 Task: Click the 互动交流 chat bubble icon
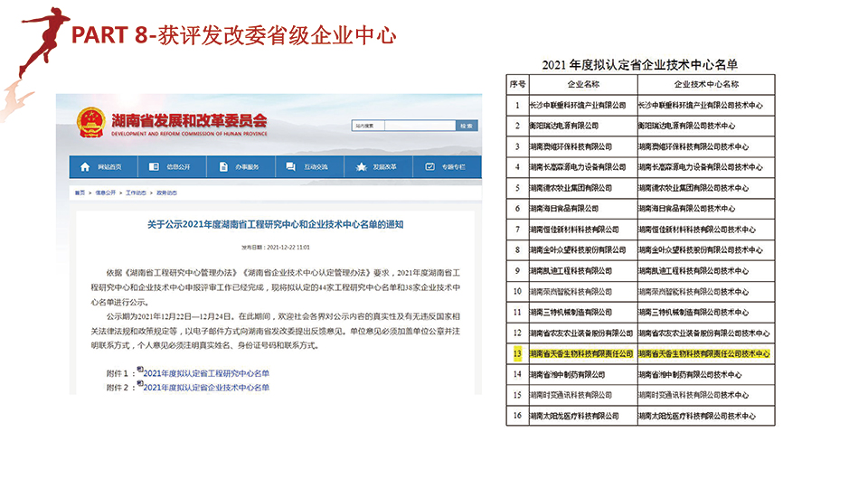[x=291, y=167]
